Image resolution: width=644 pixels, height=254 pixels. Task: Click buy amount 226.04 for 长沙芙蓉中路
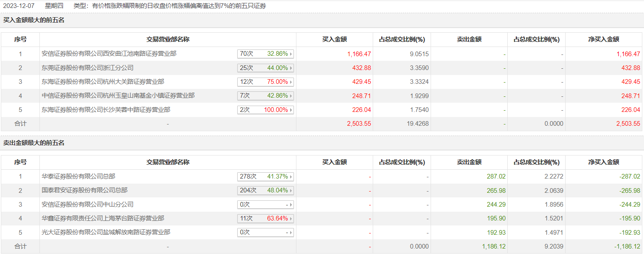tap(362, 110)
